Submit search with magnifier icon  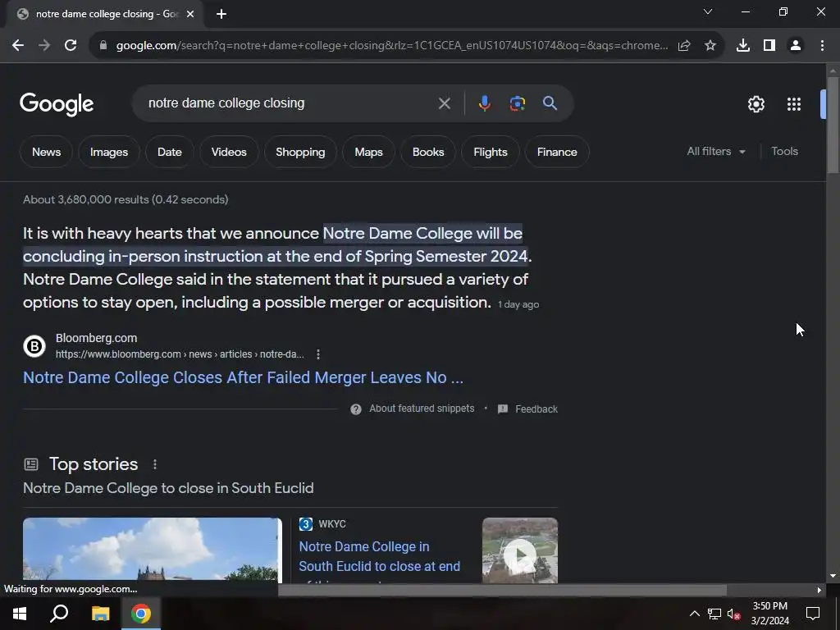(x=550, y=103)
